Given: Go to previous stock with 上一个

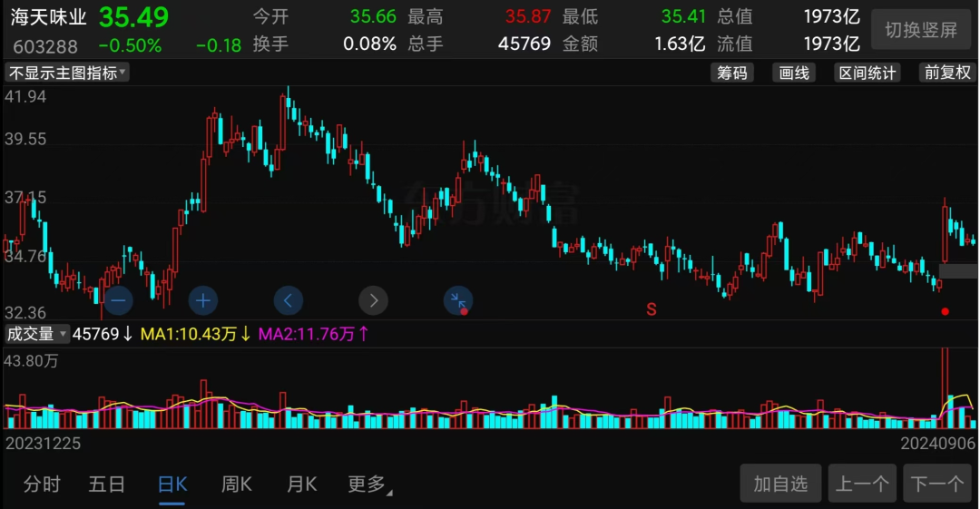Looking at the screenshot, I should [863, 484].
